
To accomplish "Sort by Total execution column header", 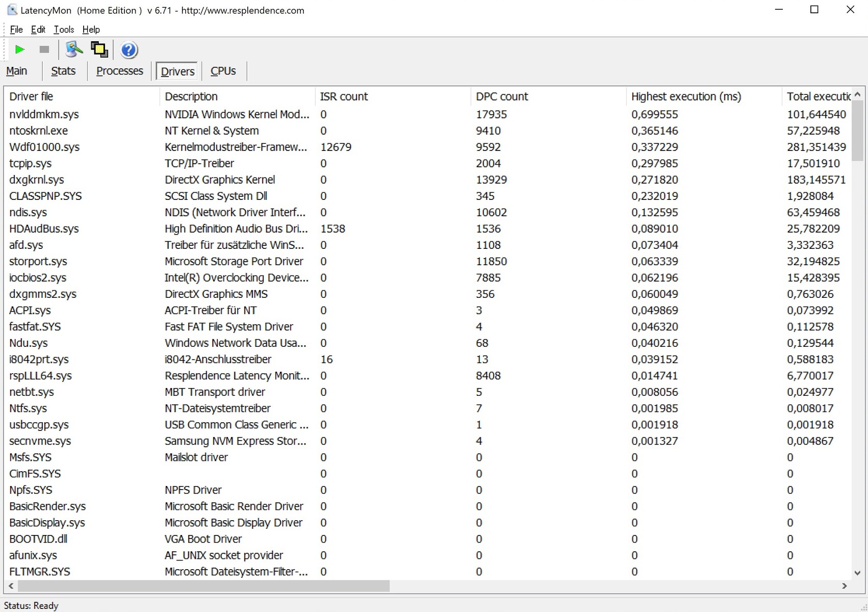I will point(817,96).
